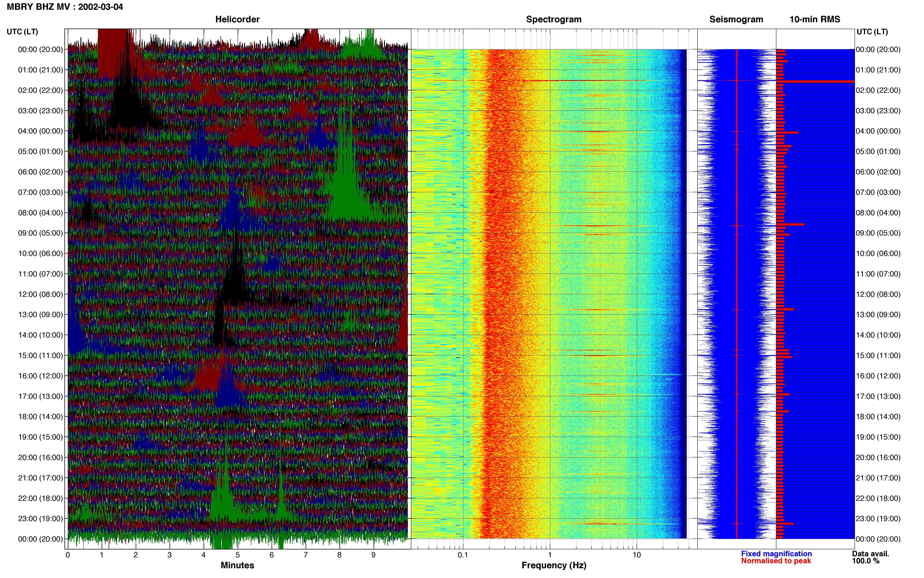
Task: Select the "100.0 %" availability value
Action: click(x=865, y=561)
